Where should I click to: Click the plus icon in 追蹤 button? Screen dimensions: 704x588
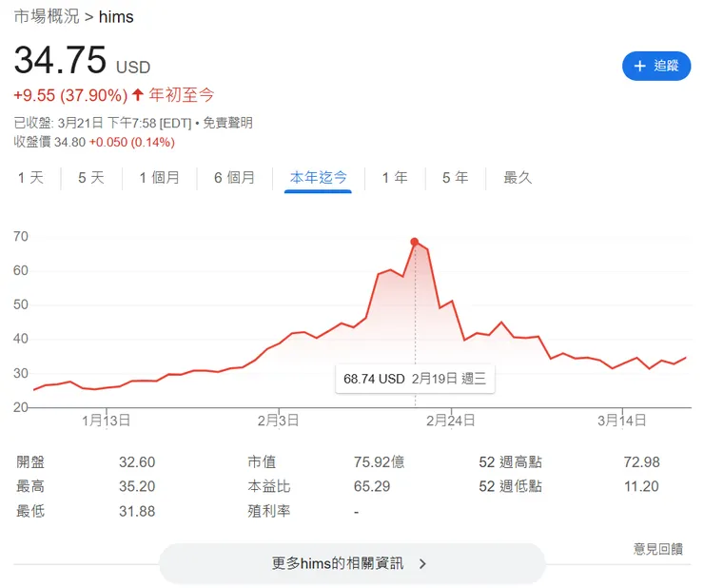(639, 66)
